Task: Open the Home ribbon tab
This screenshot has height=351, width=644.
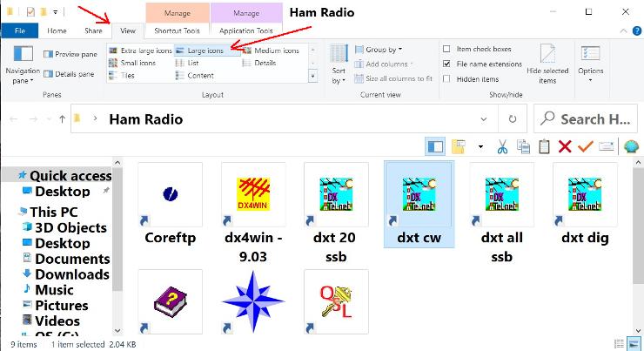Action: pos(57,30)
